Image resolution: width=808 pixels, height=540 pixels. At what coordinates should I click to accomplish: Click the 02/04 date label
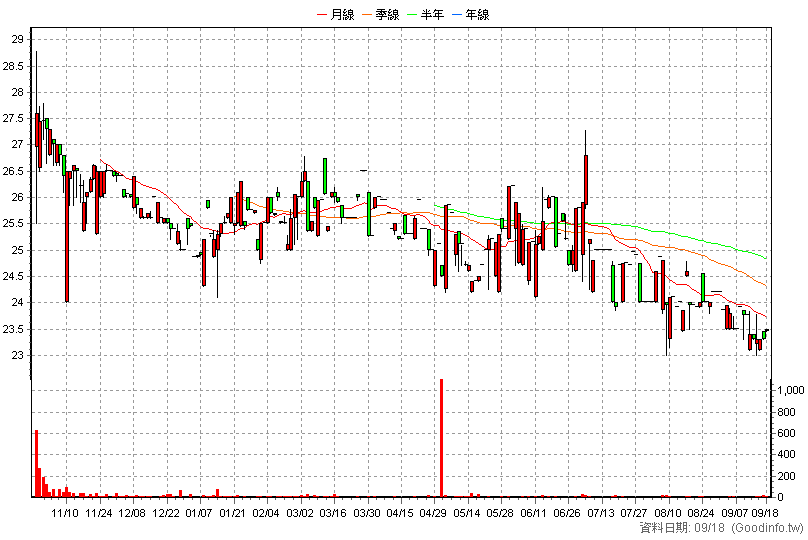click(266, 513)
